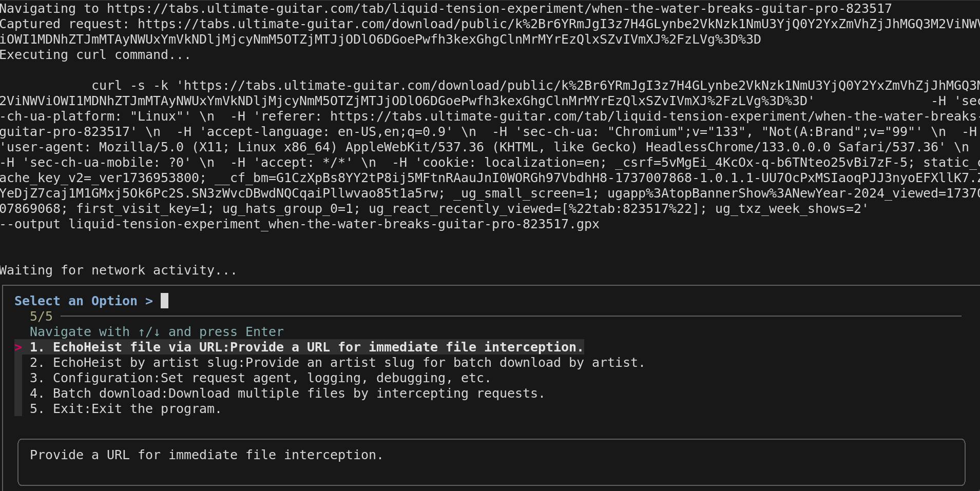980x491 pixels.
Task: Click the Navigate with arrows hint text
Action: point(157,332)
